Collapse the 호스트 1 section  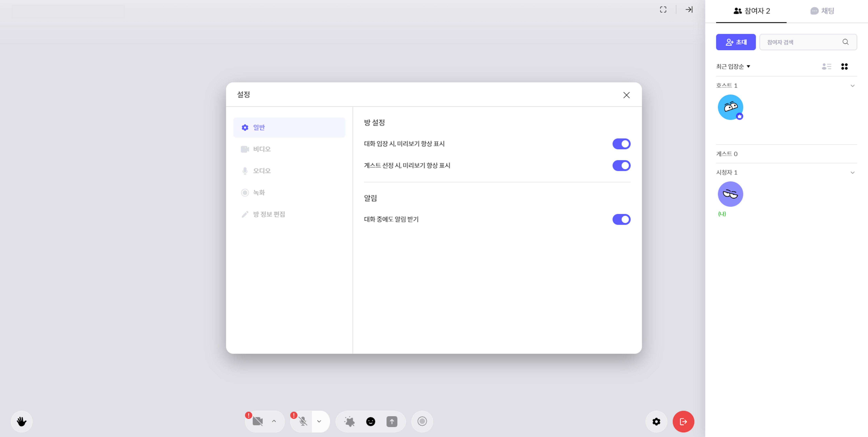[852, 86]
